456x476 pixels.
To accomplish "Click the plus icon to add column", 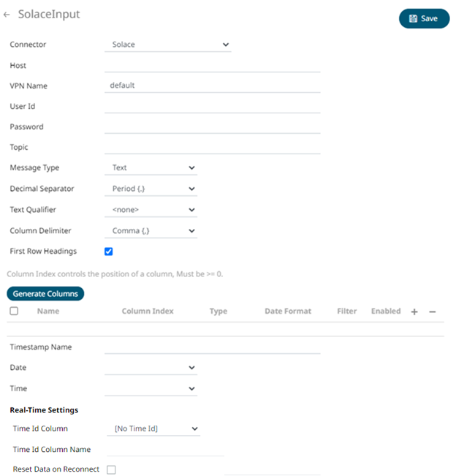I will (414, 311).
